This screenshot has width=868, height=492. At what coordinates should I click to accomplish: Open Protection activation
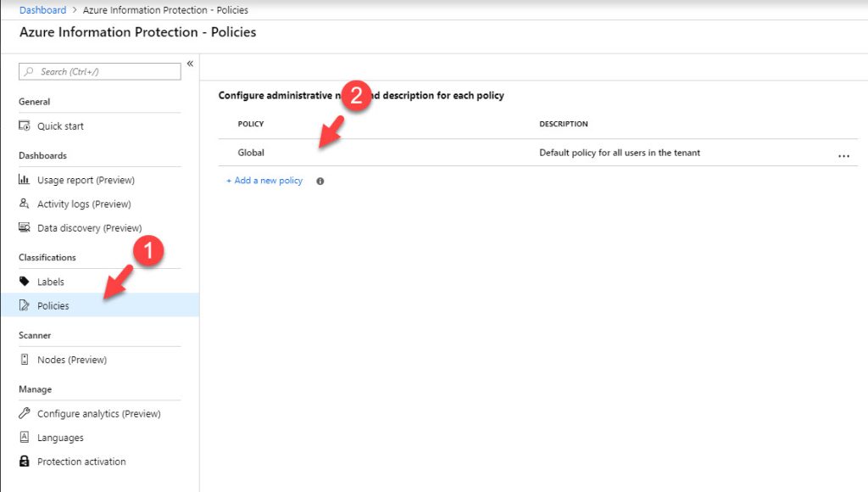click(x=81, y=461)
